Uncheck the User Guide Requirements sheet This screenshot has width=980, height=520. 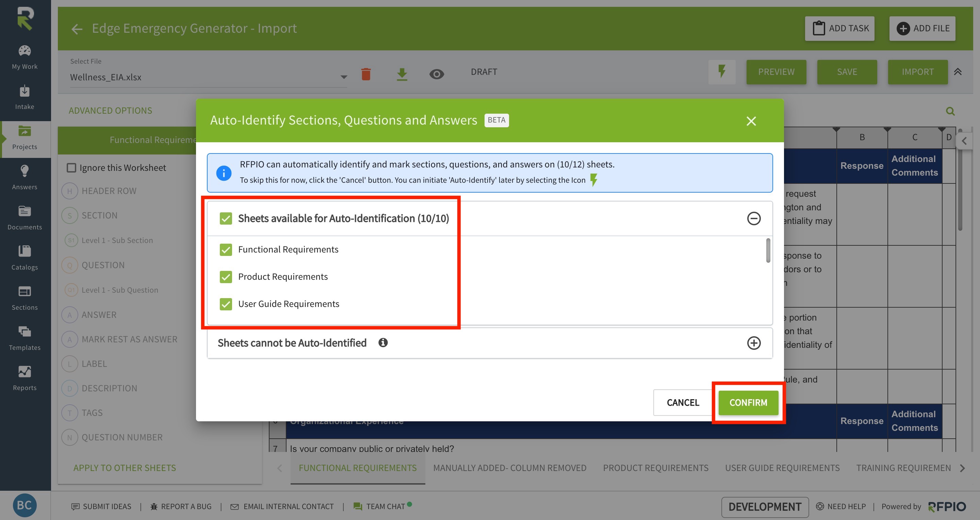(x=226, y=304)
